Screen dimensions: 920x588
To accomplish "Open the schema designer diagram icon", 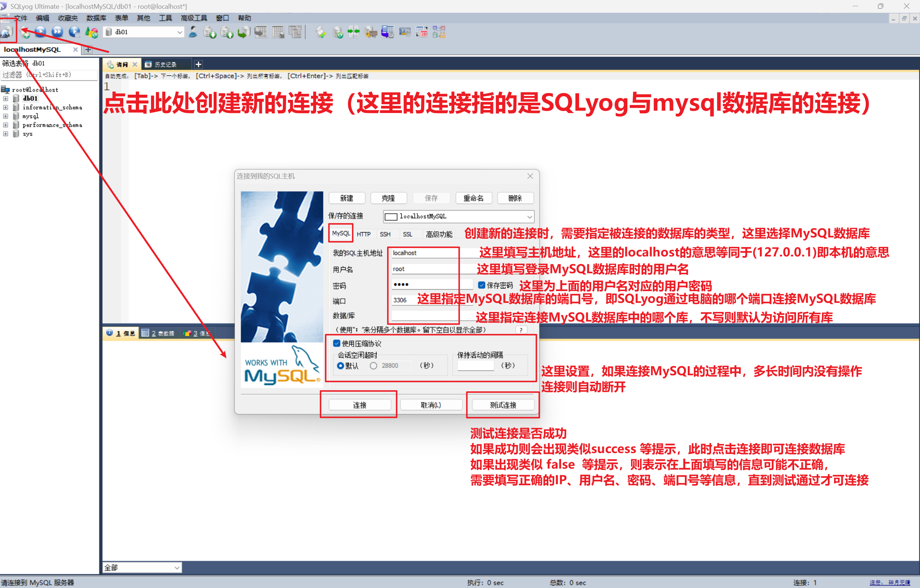I will click(x=439, y=32).
